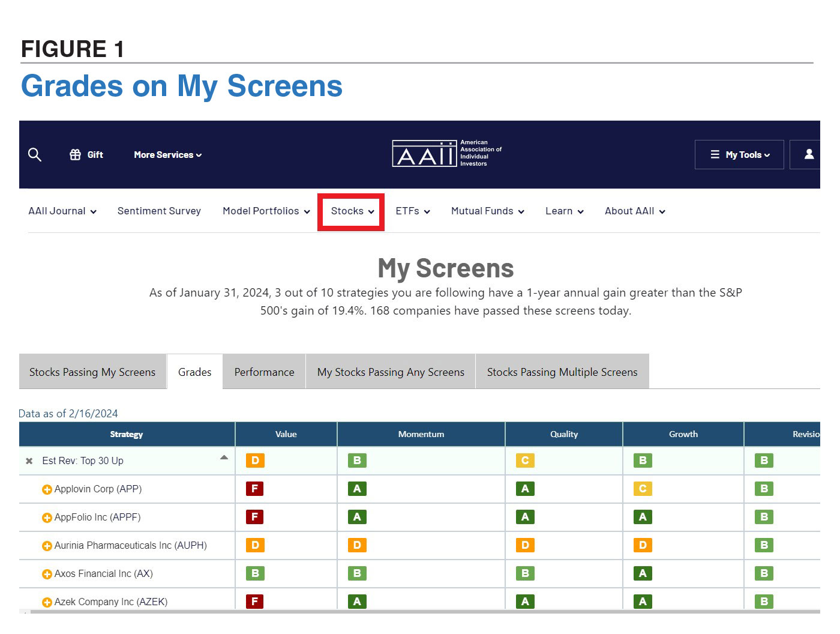Select the Grades tab
Viewport: 840px width, 634px height.
coord(195,372)
